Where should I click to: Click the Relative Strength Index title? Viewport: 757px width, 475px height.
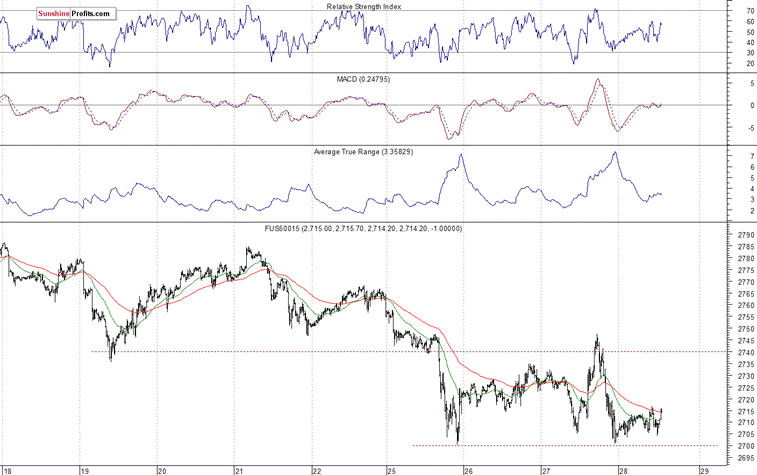pyautogui.click(x=364, y=7)
